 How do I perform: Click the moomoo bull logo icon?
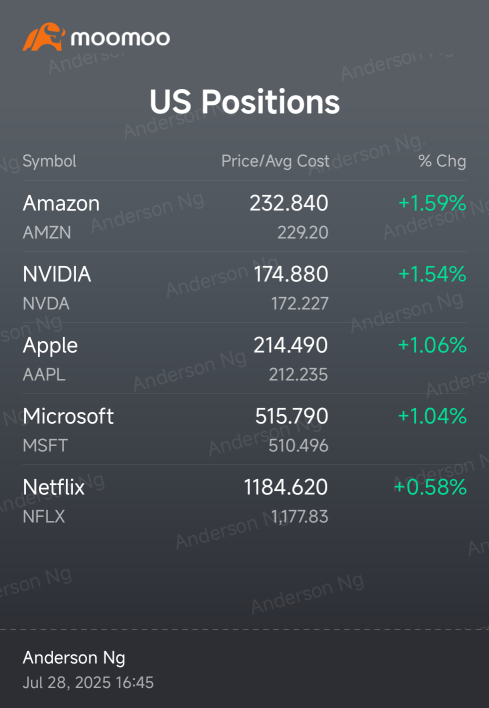click(44, 37)
